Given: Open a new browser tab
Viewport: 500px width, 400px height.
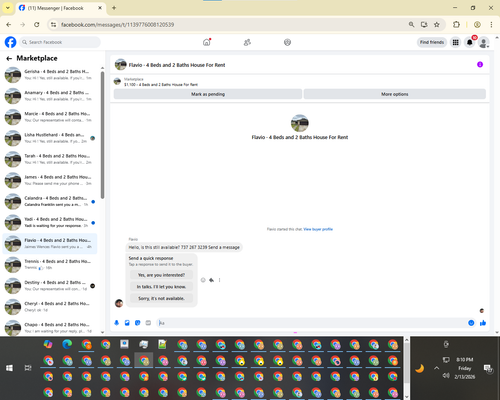Looking at the screenshot, I should click(x=114, y=8).
